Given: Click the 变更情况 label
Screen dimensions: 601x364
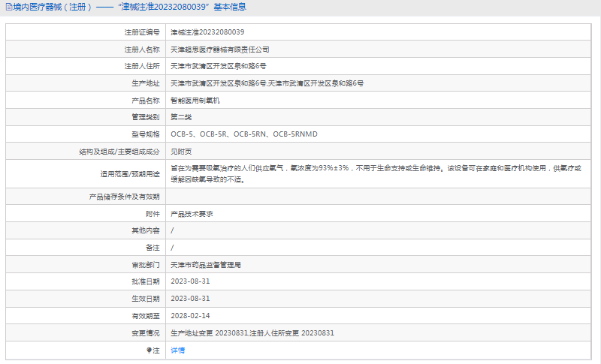Looking at the screenshot, I should pos(146,333).
